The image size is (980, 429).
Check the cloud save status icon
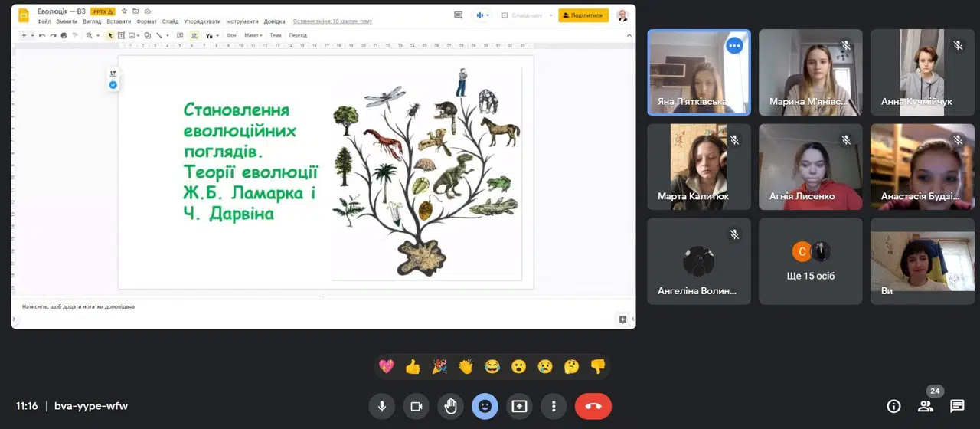147,11
